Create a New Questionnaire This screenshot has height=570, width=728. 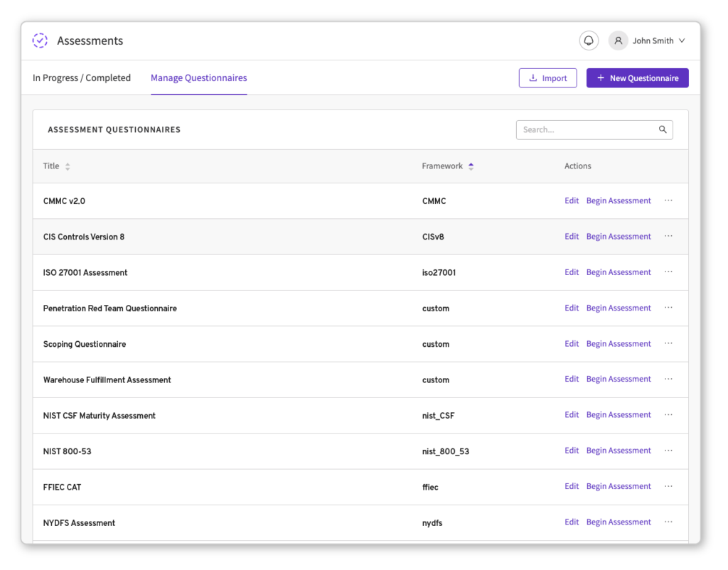tap(637, 78)
